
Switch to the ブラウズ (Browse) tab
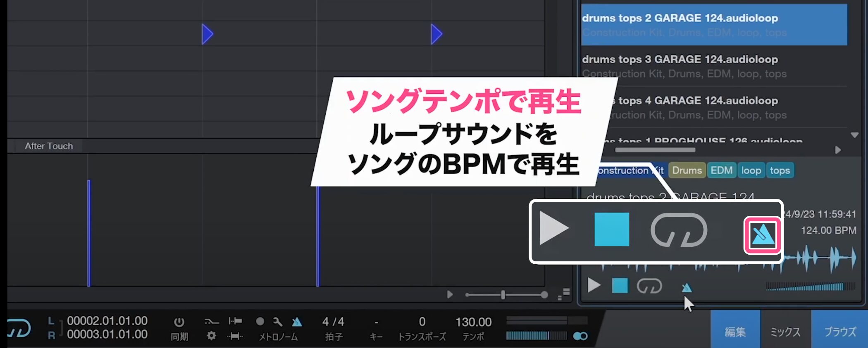click(x=840, y=331)
